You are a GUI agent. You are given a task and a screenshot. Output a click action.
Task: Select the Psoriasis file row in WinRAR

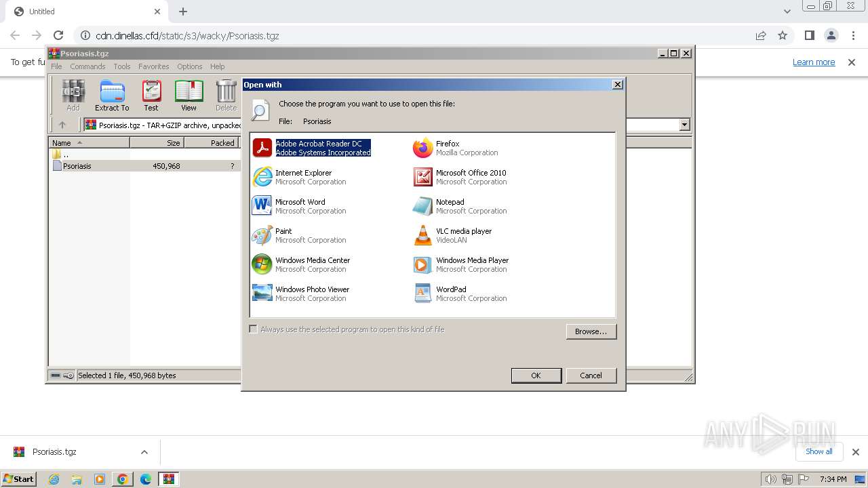point(144,166)
